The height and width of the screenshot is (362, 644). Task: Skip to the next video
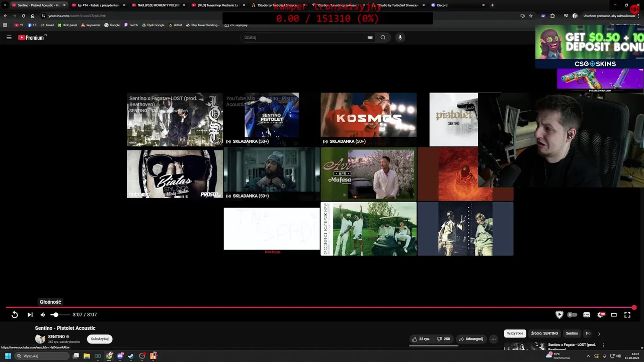(x=30, y=315)
